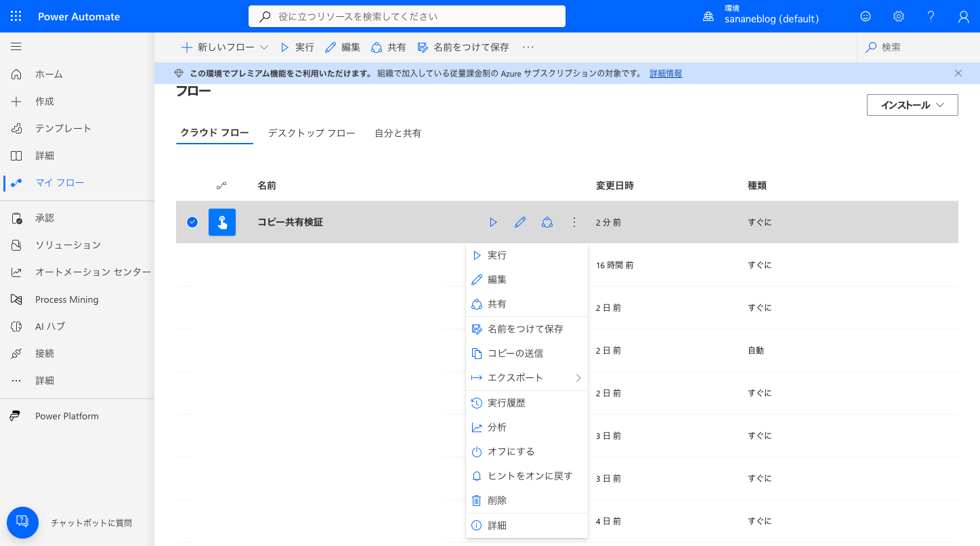Click 編集 in the top command bar

tap(343, 47)
